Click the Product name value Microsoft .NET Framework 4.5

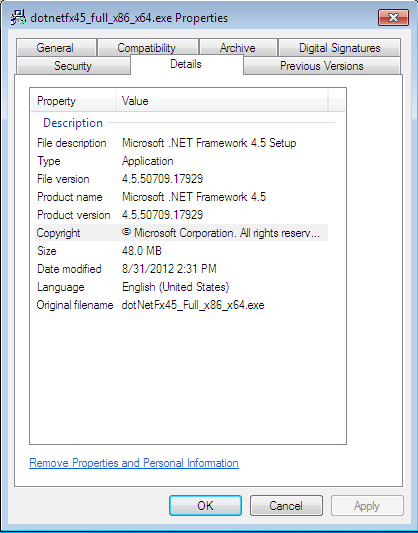194,197
